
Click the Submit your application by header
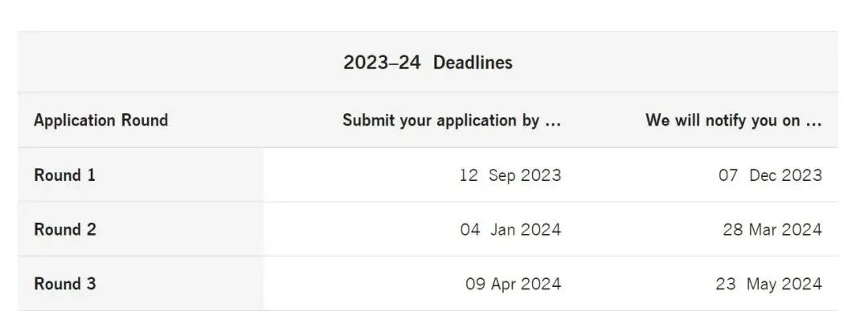point(452,120)
